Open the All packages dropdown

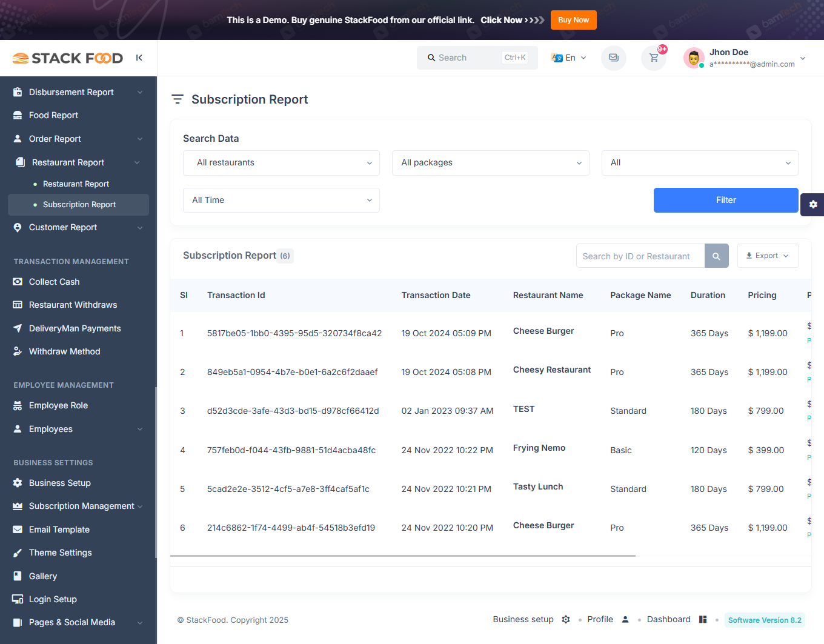click(491, 163)
